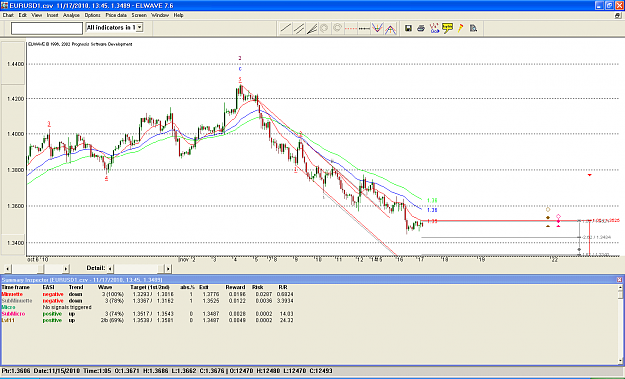The image size is (625, 379).
Task: Select the black dashed segment tool
Action: (x=364, y=28)
